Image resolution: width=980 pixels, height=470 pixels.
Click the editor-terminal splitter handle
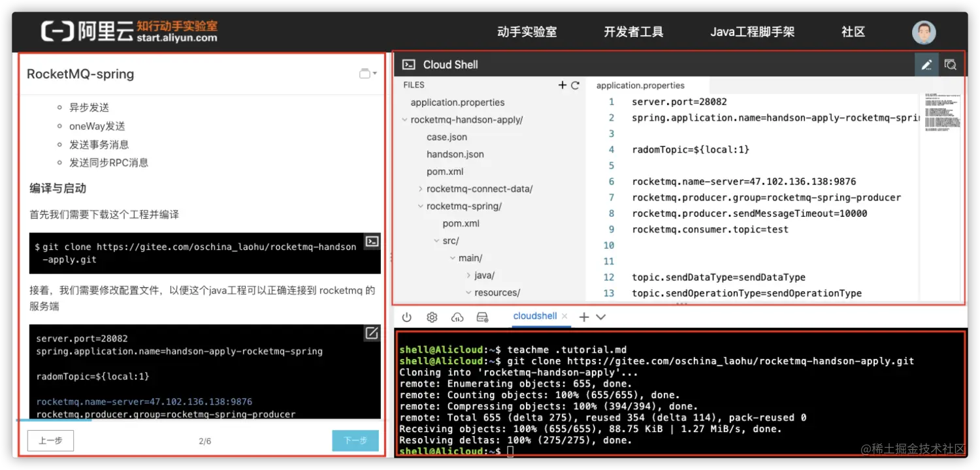pyautogui.click(x=681, y=304)
